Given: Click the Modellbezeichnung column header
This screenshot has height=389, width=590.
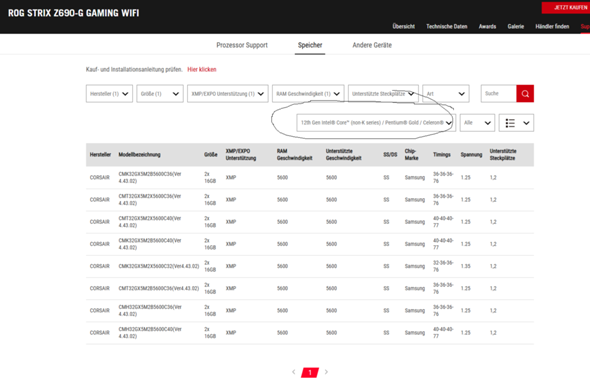Looking at the screenshot, I should [139, 155].
